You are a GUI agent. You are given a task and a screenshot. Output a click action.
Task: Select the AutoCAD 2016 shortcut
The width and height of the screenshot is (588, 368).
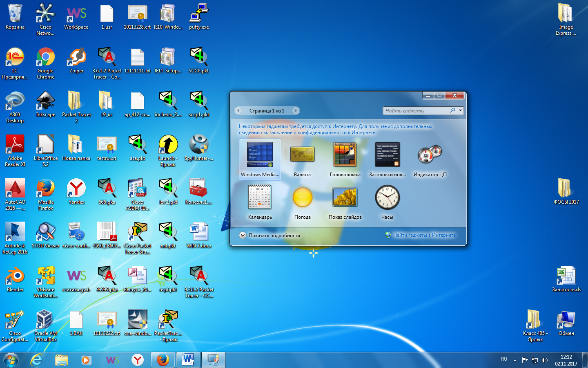[x=15, y=195]
